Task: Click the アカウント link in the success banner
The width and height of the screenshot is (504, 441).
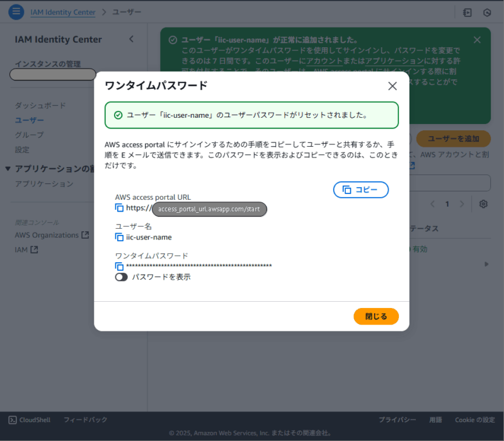Action: (324, 60)
